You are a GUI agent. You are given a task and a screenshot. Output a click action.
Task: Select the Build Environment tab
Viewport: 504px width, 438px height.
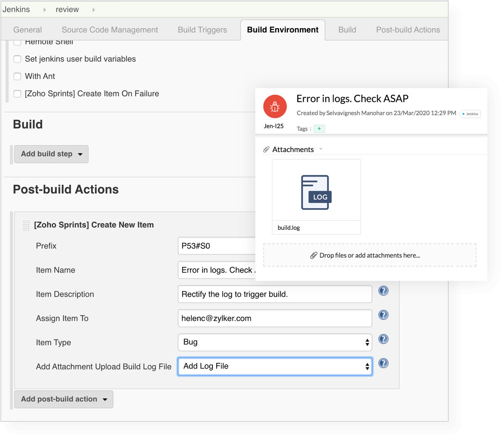click(283, 30)
